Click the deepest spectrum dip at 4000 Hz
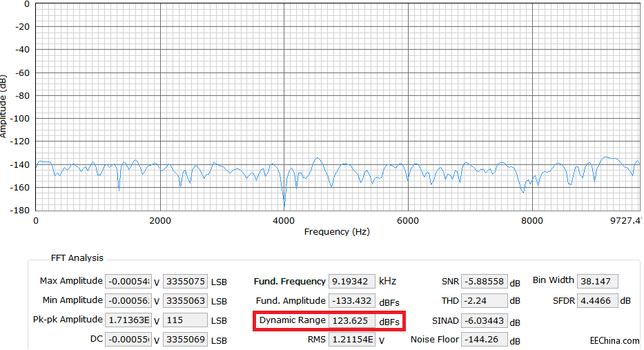 pos(284,204)
